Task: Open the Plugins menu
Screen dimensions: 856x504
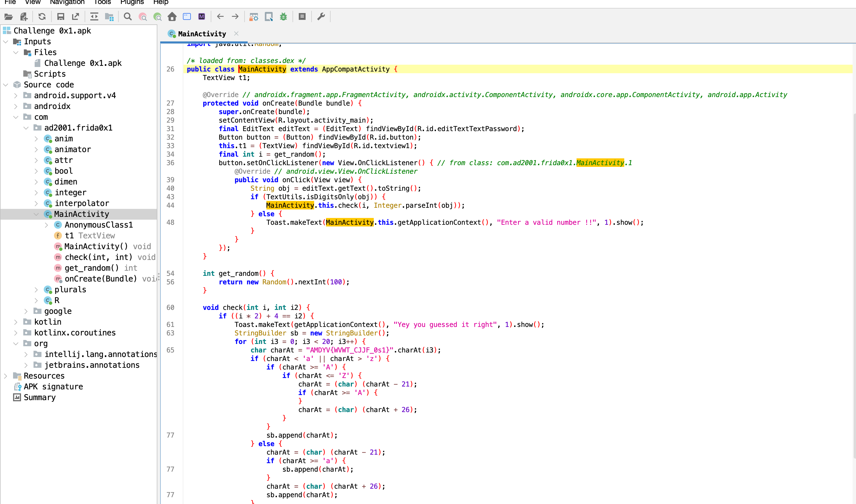Action: (x=132, y=2)
